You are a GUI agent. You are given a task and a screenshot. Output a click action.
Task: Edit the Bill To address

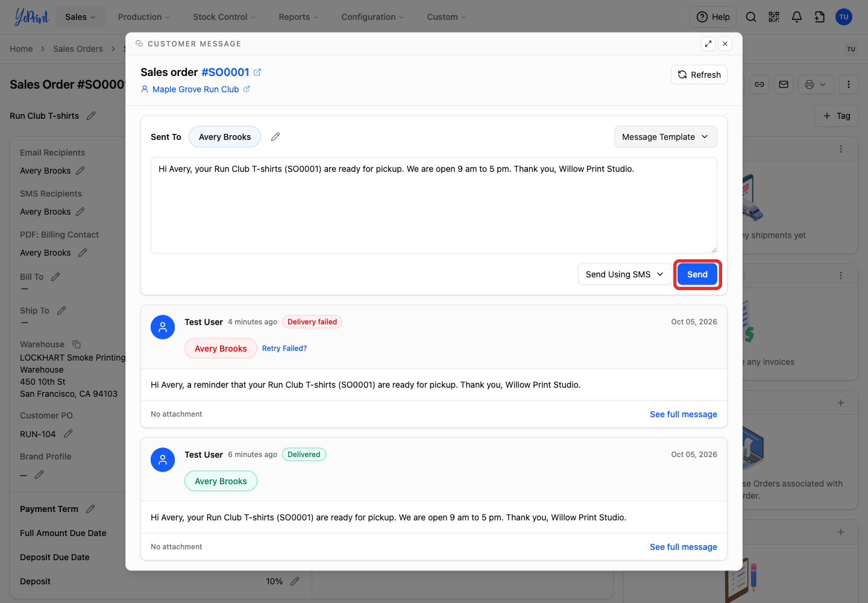pyautogui.click(x=55, y=277)
